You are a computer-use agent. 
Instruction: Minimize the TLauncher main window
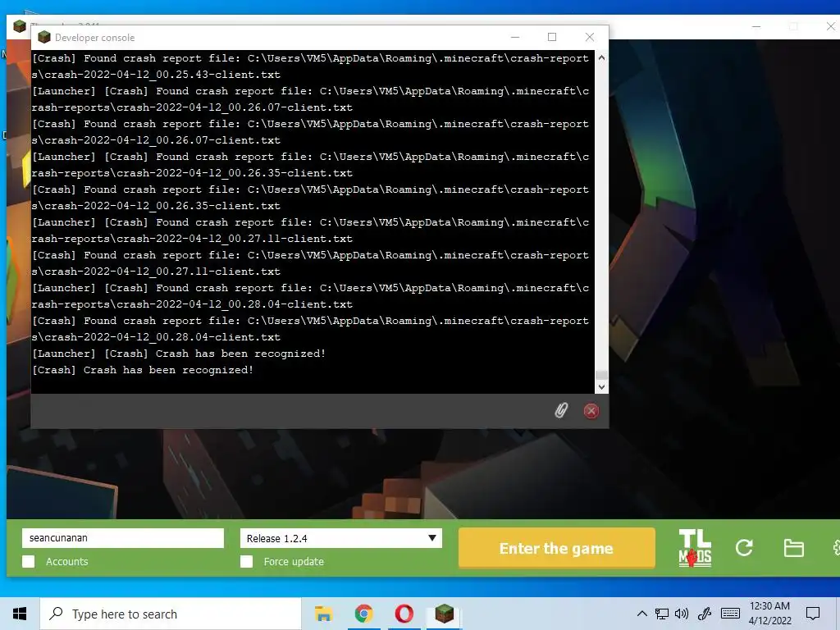(x=756, y=26)
